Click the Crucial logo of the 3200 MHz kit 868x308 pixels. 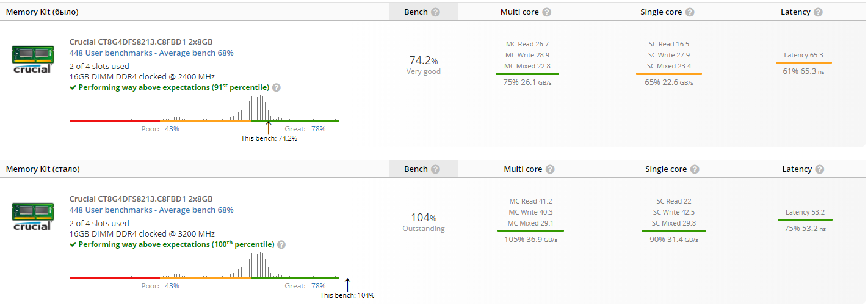pyautogui.click(x=33, y=216)
